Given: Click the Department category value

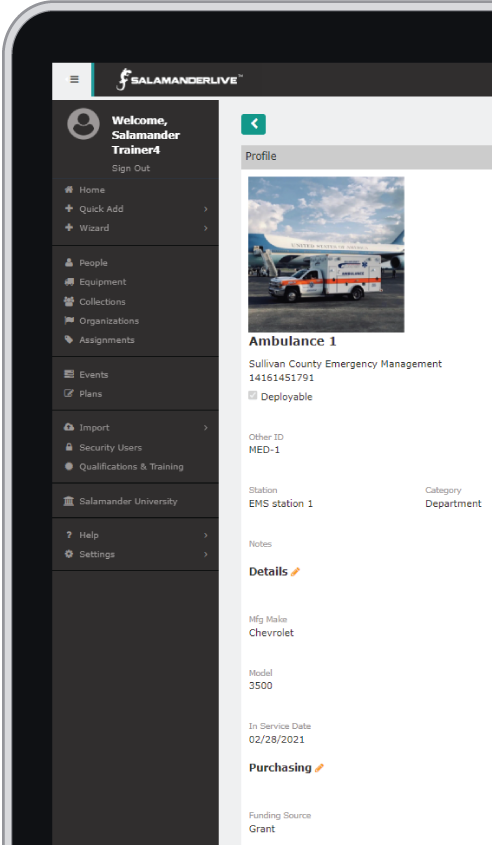Looking at the screenshot, I should [x=453, y=503].
